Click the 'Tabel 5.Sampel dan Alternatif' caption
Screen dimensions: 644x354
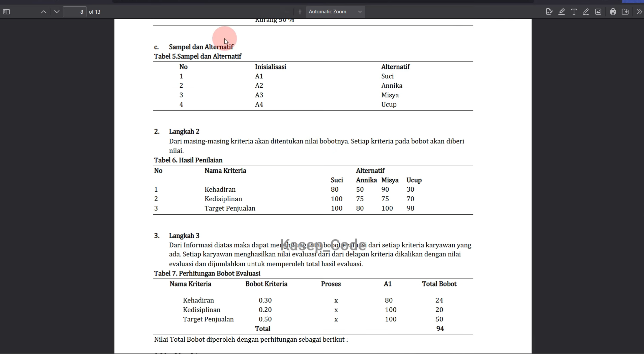pyautogui.click(x=198, y=56)
